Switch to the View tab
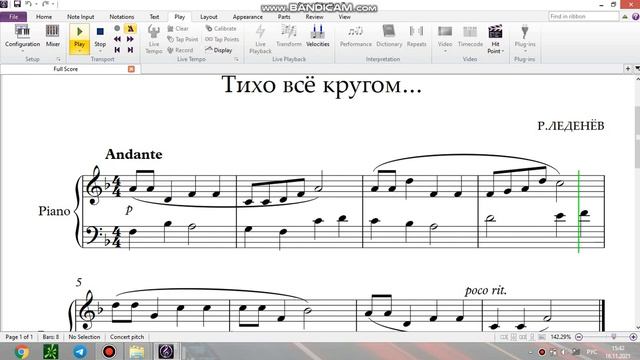Viewport: 640px width, 360px height. (x=344, y=17)
